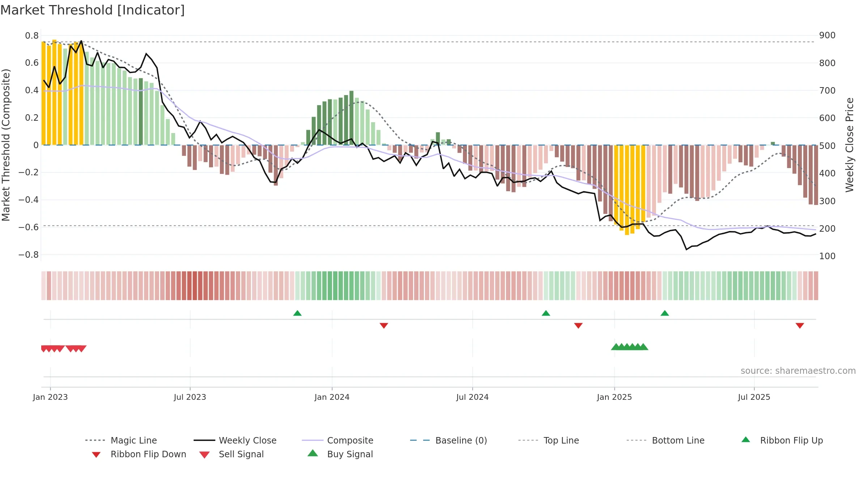Viewport: 868px width, 488px height.
Task: Toggle the Baseline (0) legend entry
Action: pyautogui.click(x=448, y=440)
